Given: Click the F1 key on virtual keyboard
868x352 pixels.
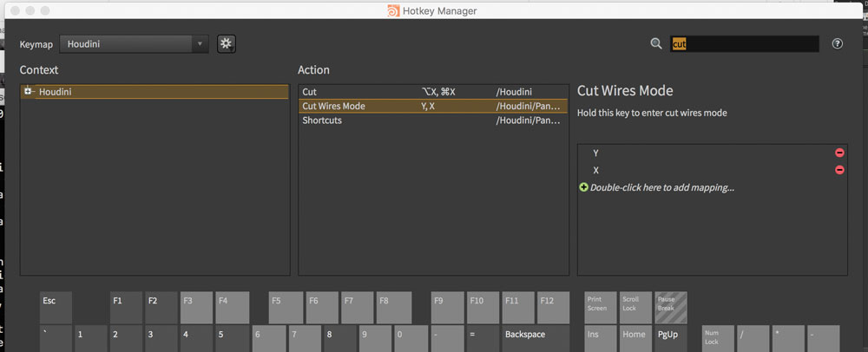Looking at the screenshot, I should tap(126, 308).
